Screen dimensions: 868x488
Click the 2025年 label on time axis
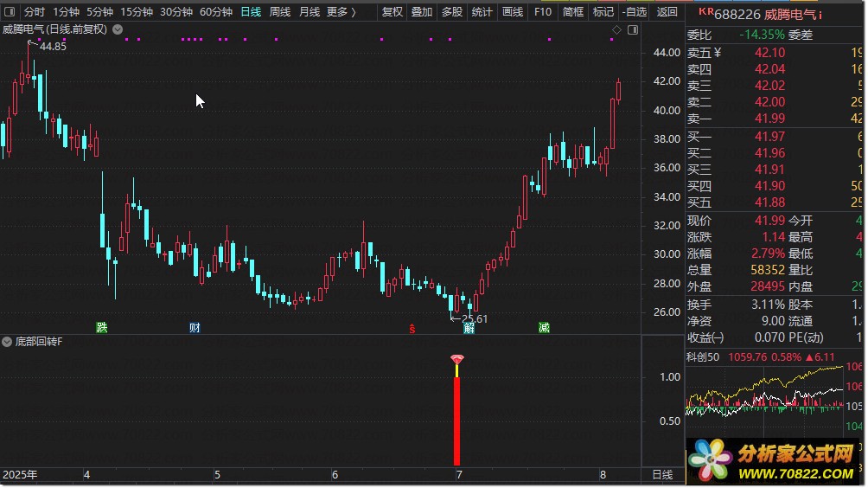[x=20, y=475]
